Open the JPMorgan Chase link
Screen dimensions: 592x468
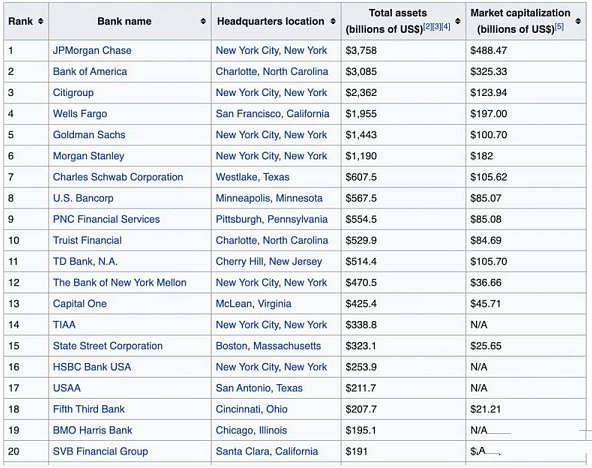pyautogui.click(x=92, y=51)
